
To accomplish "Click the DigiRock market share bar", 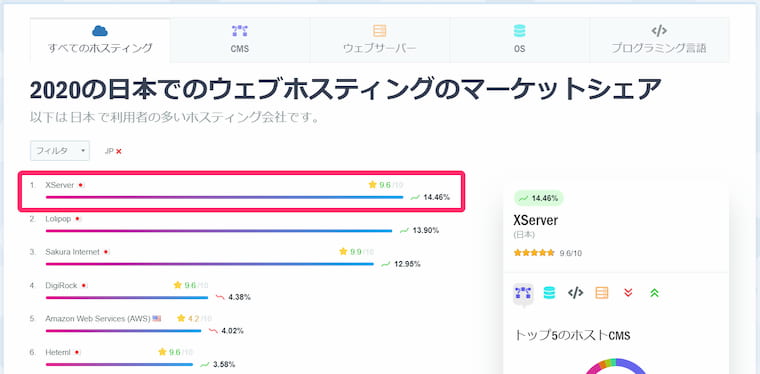I will tap(127, 297).
